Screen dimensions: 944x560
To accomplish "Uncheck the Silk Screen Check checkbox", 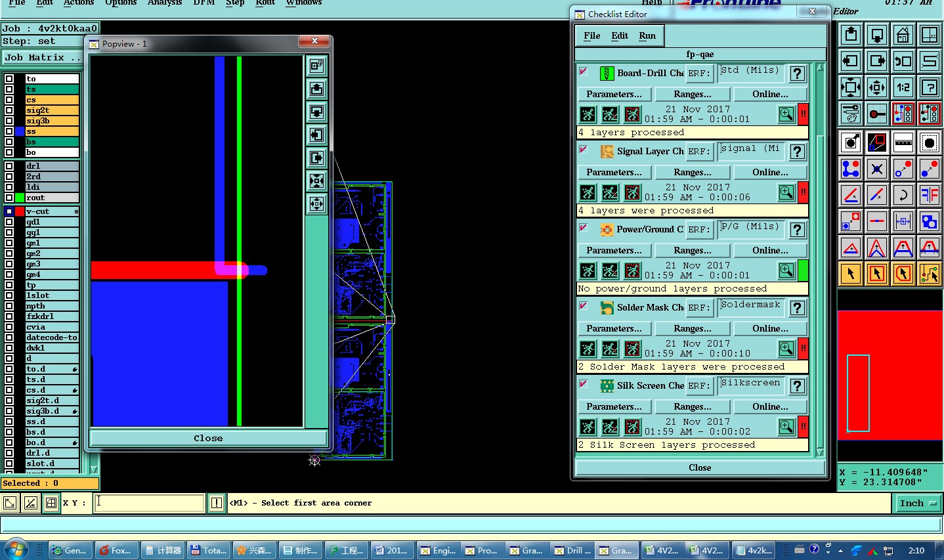I will 583,383.
